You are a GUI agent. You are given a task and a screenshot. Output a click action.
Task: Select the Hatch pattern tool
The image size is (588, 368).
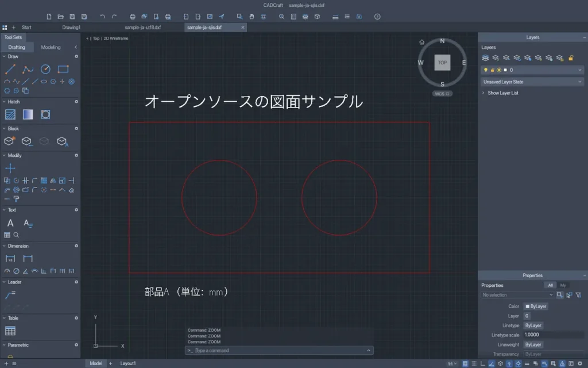point(10,114)
